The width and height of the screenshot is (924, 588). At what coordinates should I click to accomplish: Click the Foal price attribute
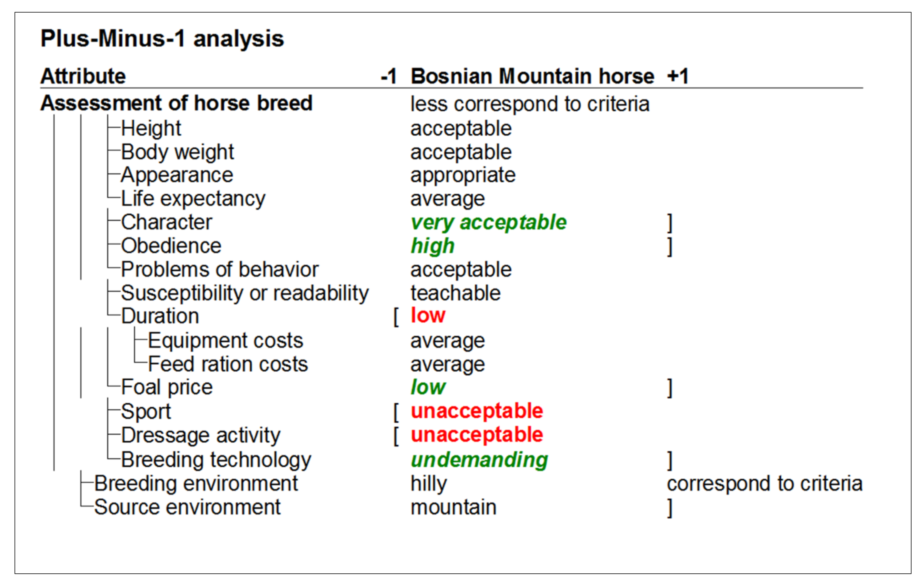tap(167, 387)
